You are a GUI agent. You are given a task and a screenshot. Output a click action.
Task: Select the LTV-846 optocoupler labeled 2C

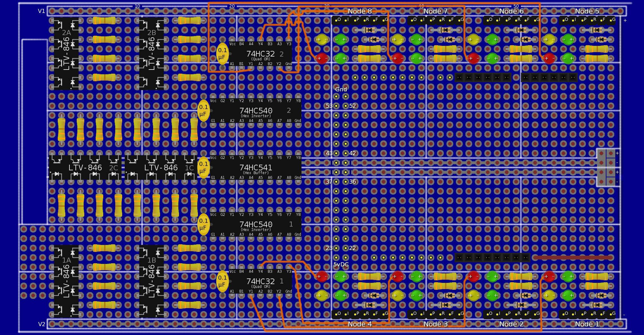click(85, 167)
